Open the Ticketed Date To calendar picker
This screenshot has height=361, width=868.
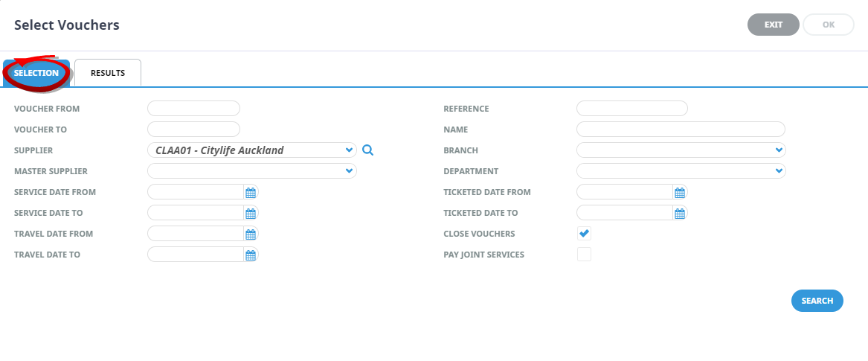click(x=679, y=213)
